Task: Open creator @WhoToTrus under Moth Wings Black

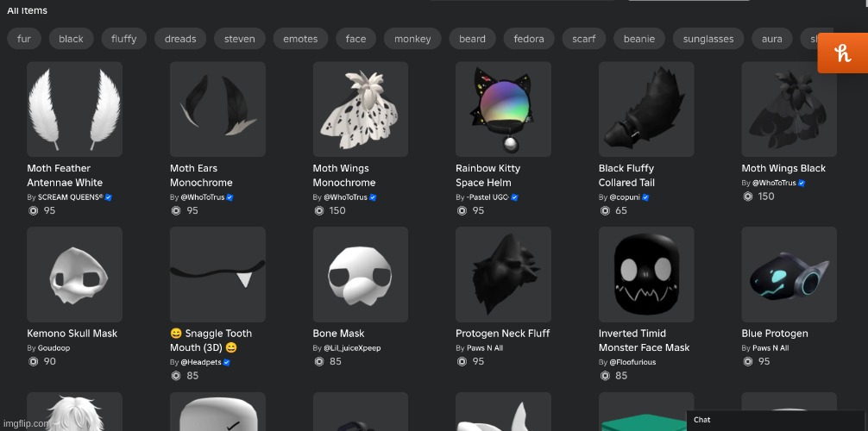Action: (774, 183)
